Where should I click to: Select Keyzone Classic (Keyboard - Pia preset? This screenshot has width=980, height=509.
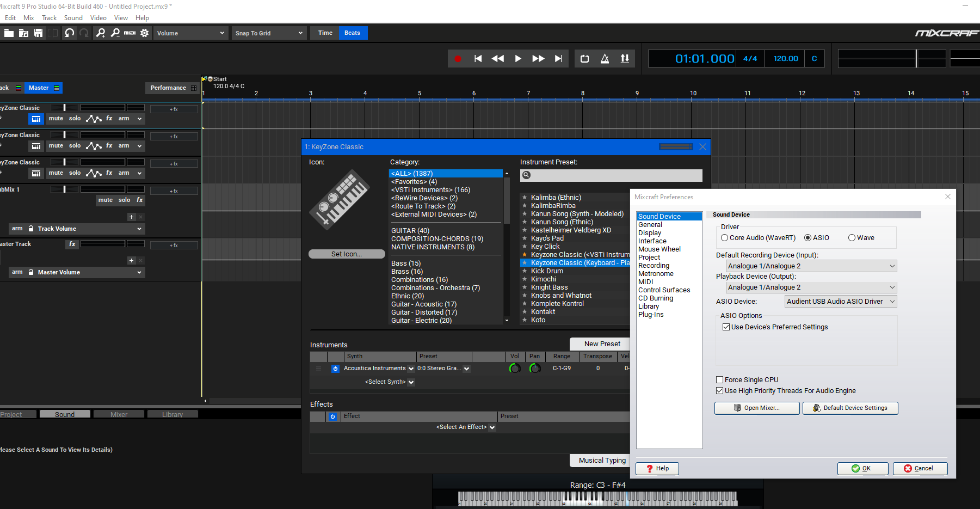576,263
